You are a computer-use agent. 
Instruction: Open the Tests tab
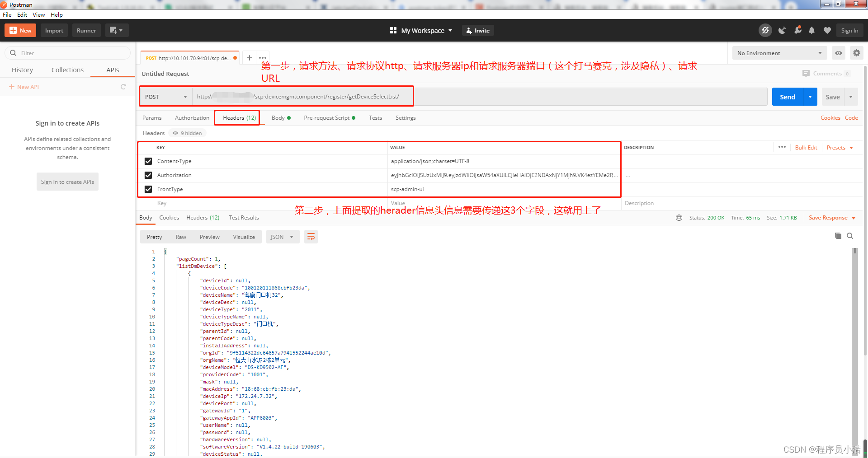(375, 118)
